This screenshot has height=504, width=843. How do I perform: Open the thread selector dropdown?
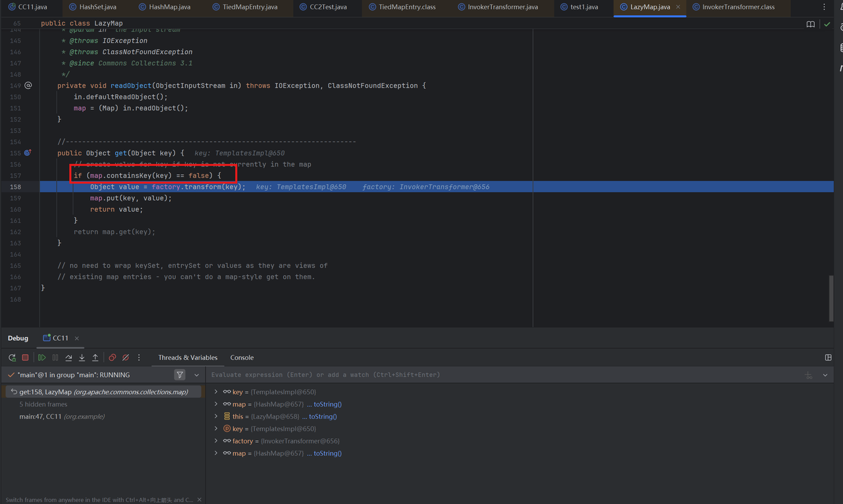196,375
